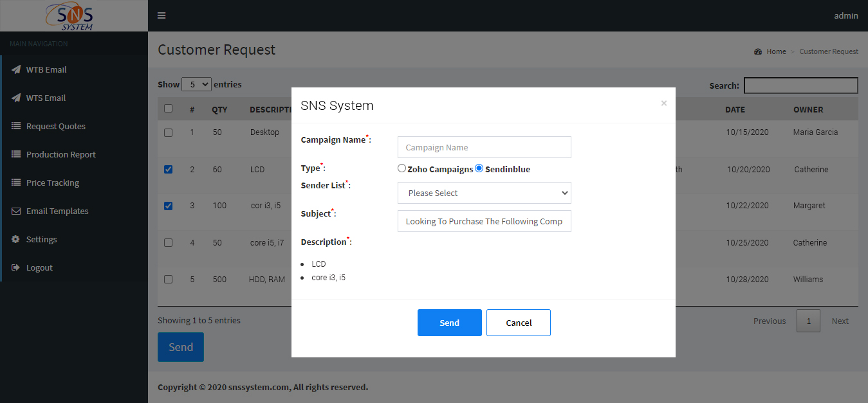Click Cancel in the campaign dialog

coord(518,323)
